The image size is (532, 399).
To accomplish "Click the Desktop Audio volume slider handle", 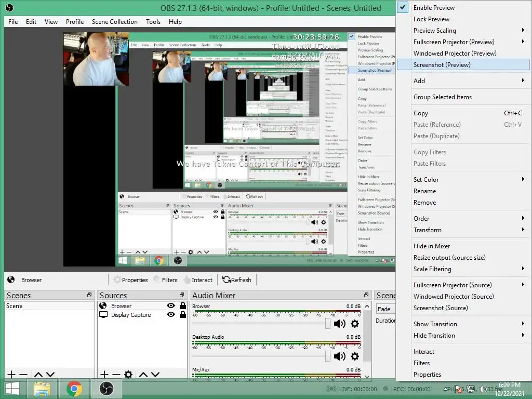I will [x=327, y=356].
